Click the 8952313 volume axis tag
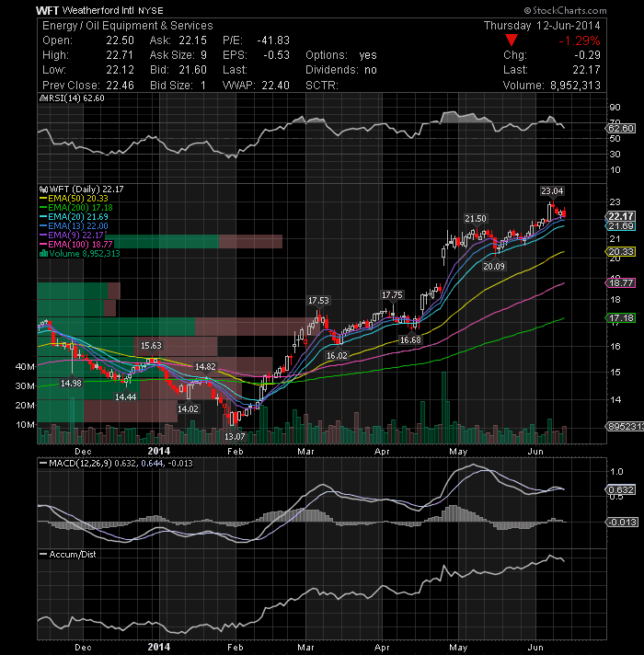The image size is (644, 655). coord(625,427)
